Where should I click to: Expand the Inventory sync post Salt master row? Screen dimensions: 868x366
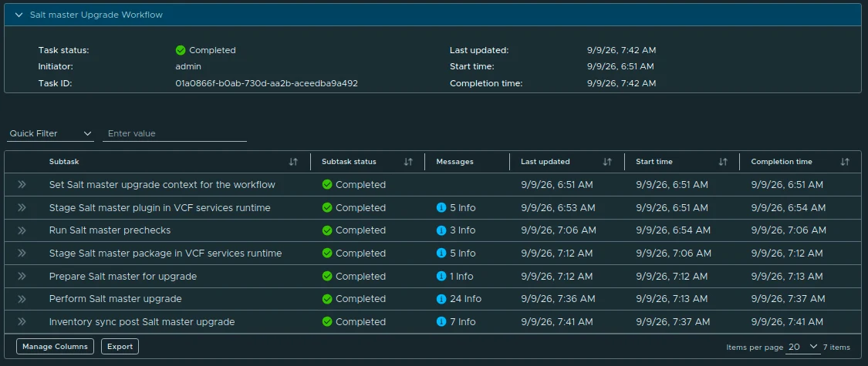pos(22,322)
